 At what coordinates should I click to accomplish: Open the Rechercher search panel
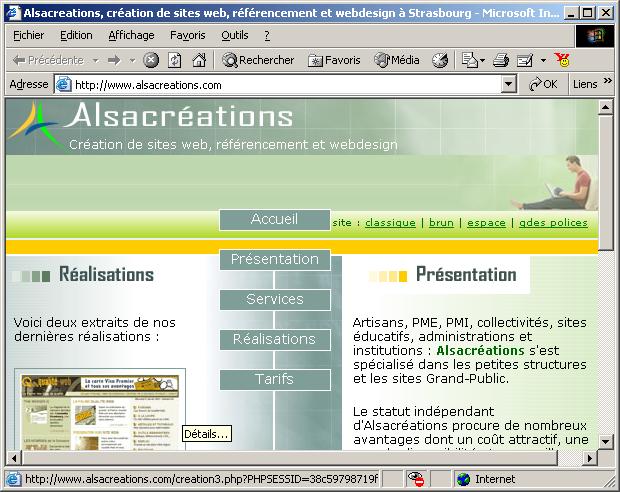coord(258,60)
